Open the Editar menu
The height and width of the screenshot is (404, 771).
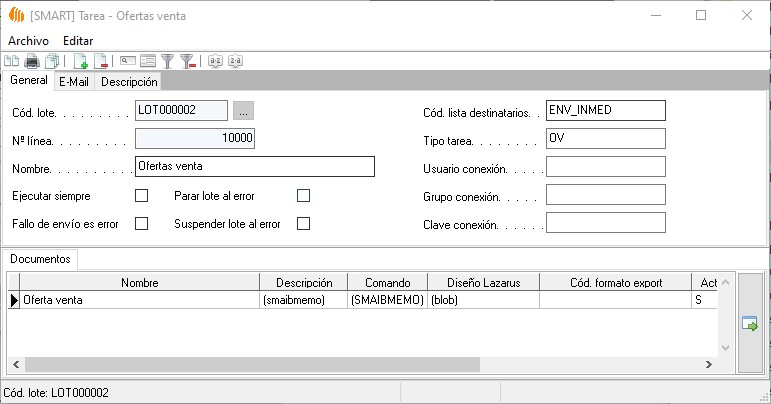tap(78, 40)
